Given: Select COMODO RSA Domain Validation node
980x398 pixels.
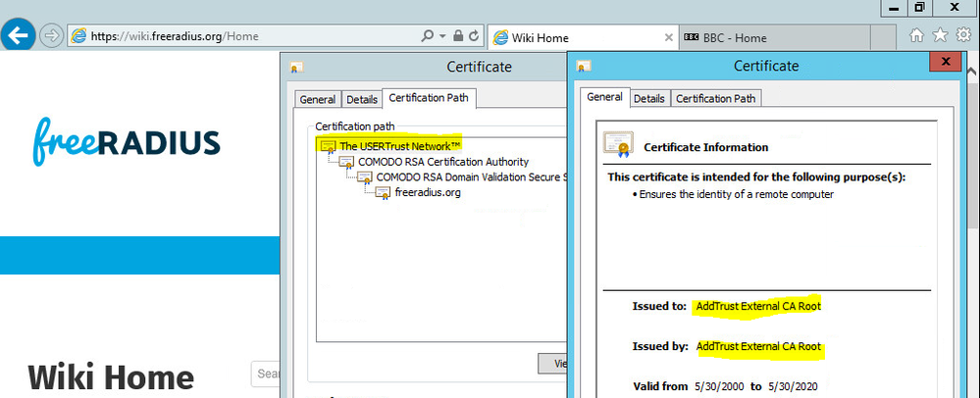Looking at the screenshot, I should 471,176.
